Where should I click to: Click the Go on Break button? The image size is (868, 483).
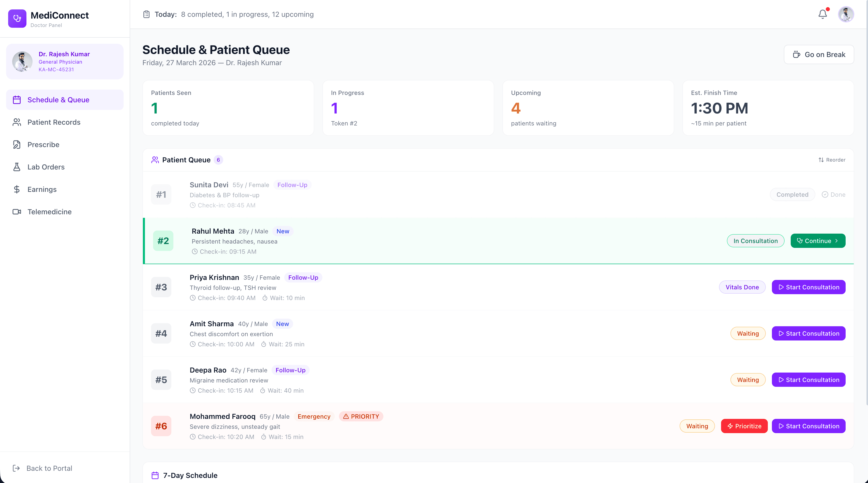click(x=819, y=54)
